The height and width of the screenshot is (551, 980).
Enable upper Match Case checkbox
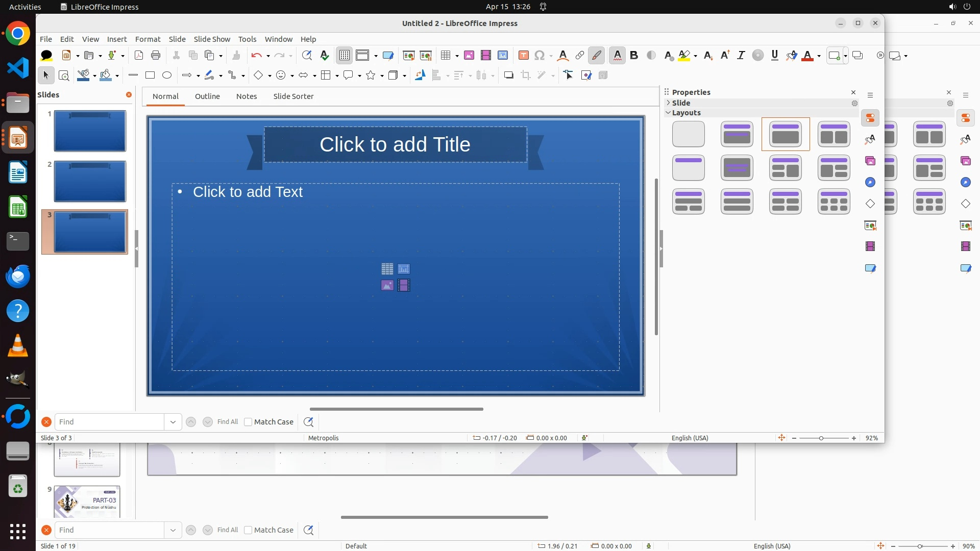coord(248,422)
